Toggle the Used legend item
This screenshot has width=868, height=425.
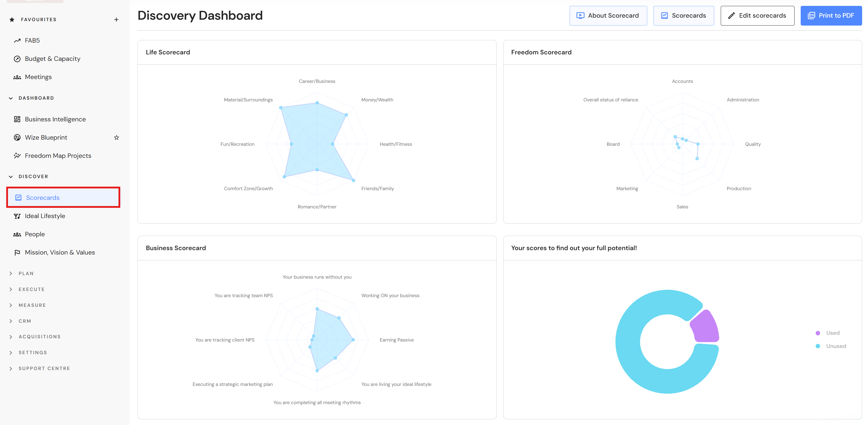point(832,333)
